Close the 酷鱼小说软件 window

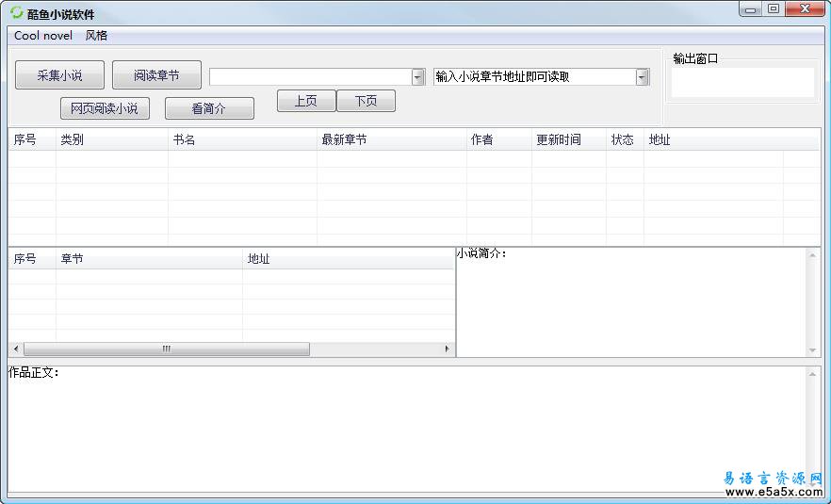click(805, 9)
